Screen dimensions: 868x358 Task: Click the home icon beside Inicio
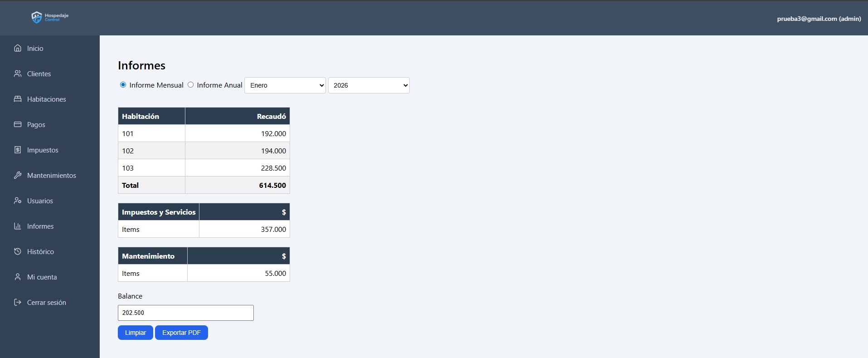[18, 48]
